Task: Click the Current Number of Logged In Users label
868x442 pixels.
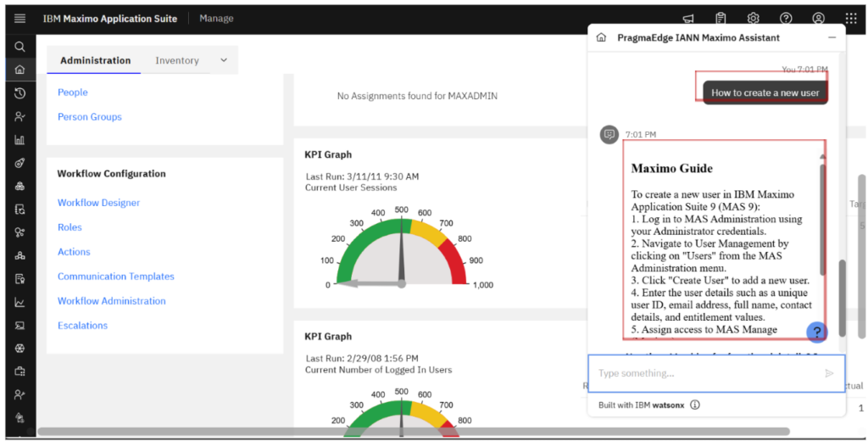Action: pos(378,370)
